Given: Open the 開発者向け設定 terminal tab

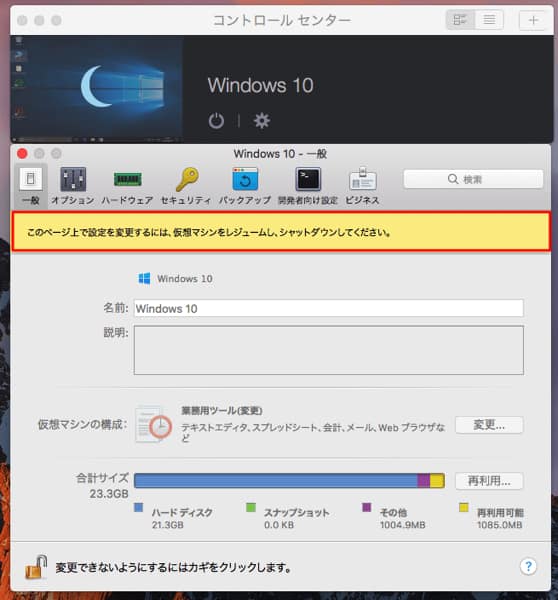Looking at the screenshot, I should (308, 186).
